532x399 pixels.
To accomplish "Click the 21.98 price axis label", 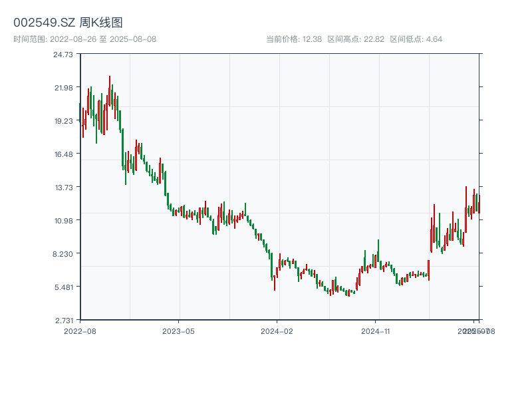I will click(x=63, y=88).
